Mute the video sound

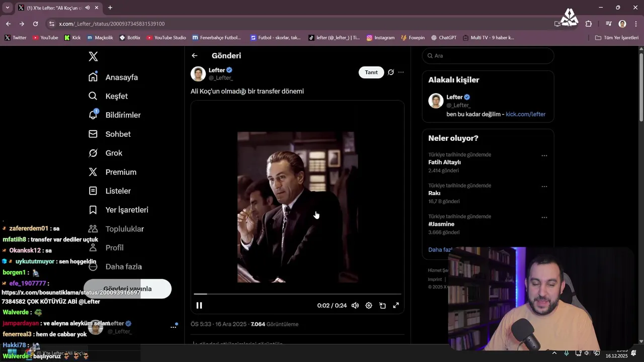point(355,305)
